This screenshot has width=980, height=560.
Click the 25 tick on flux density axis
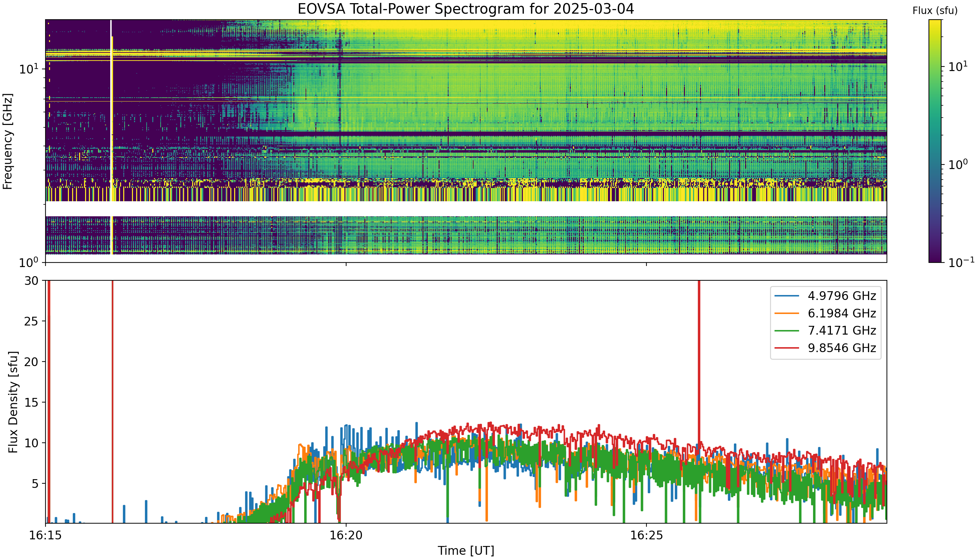point(31,321)
